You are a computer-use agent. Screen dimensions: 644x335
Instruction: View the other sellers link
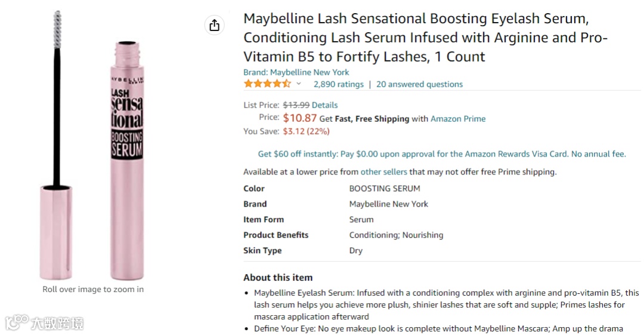pyautogui.click(x=383, y=172)
